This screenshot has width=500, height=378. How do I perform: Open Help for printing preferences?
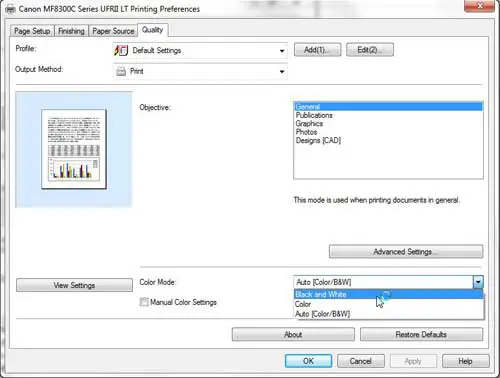click(466, 361)
